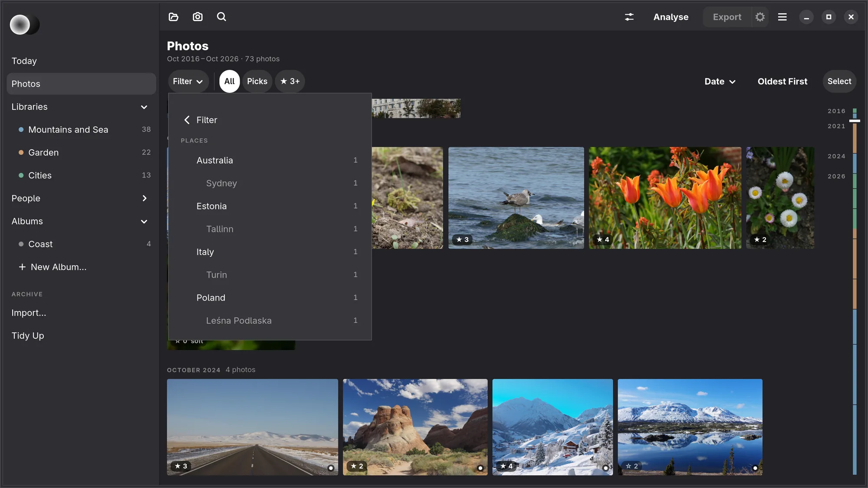Viewport: 868px width, 488px height.
Task: Click pick dot on desert road photo
Action: 331,468
